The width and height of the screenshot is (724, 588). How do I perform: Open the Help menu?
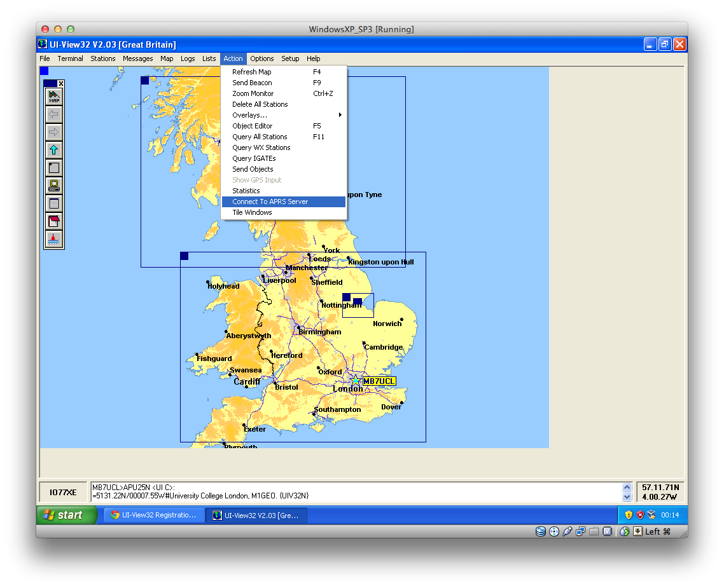click(x=314, y=58)
